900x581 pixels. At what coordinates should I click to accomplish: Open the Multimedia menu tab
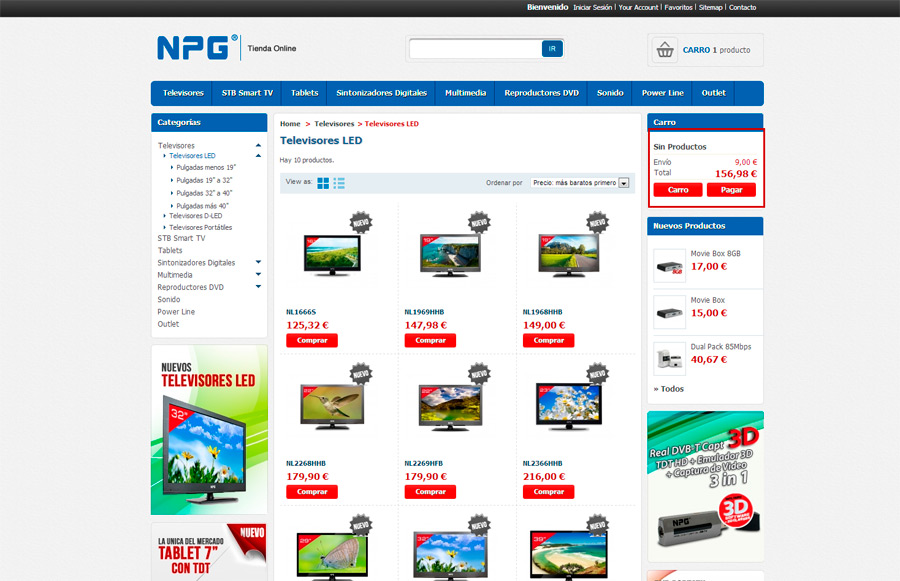pyautogui.click(x=465, y=93)
